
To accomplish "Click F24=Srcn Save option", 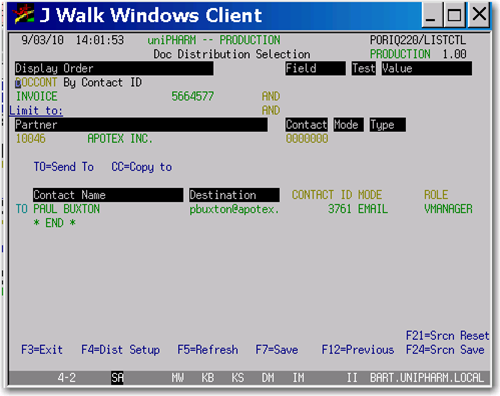I will pos(445,350).
